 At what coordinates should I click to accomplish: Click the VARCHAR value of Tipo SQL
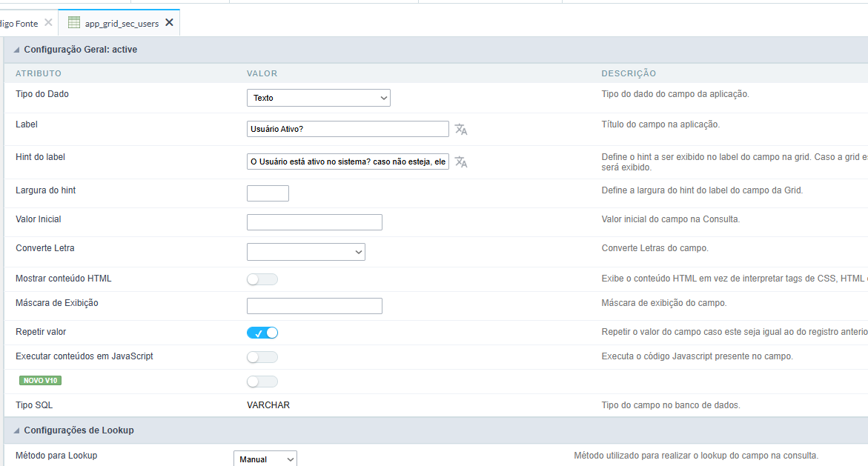(x=268, y=405)
